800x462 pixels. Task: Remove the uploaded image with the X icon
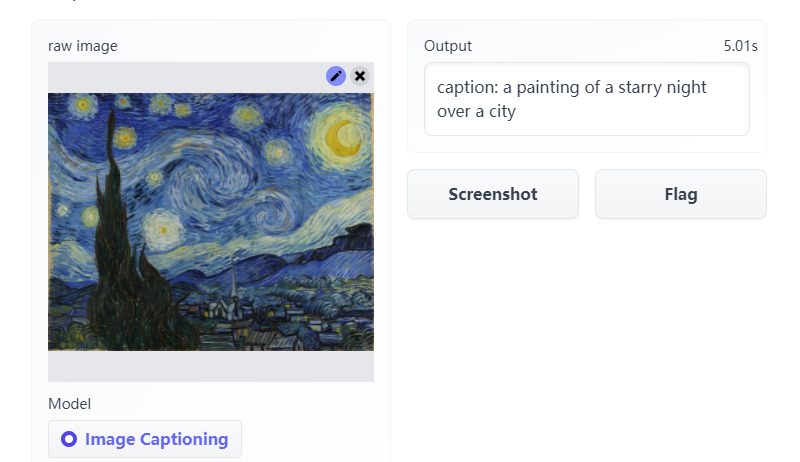point(360,76)
